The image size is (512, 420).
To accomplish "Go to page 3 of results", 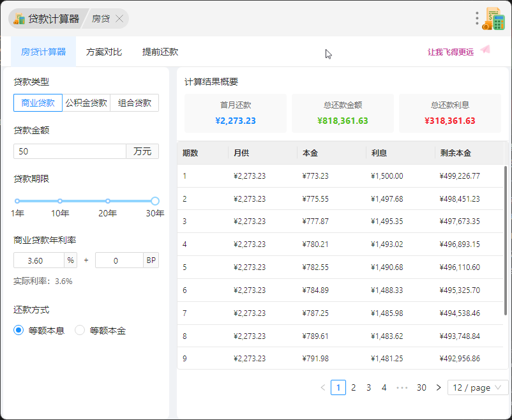I will coord(368,387).
